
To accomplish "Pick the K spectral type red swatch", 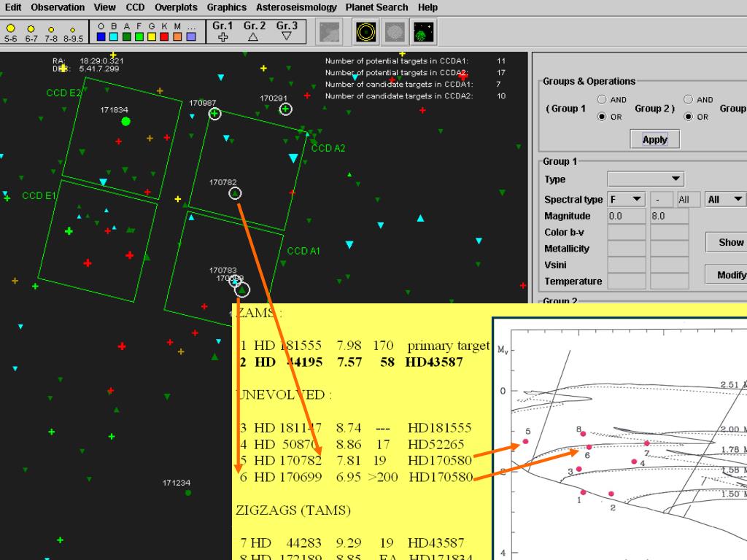I will 164,36.
